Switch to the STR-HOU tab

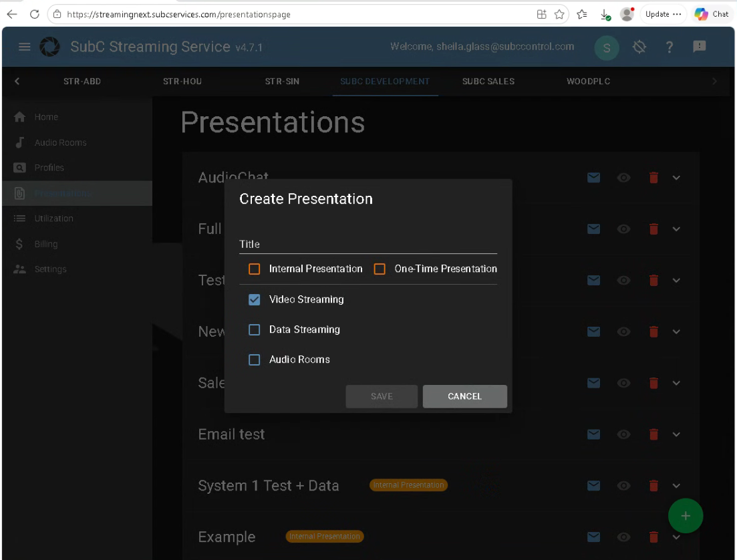(x=182, y=82)
